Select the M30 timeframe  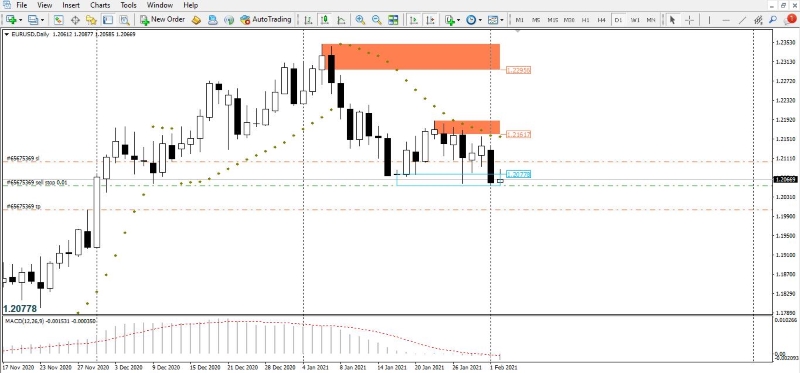(569, 20)
